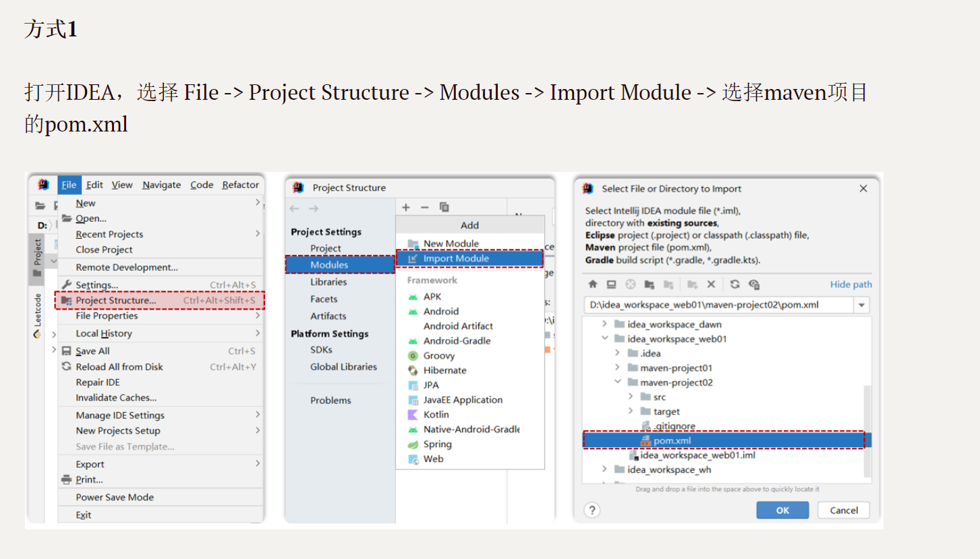The width and height of the screenshot is (980, 559).
Task: Collapse the maven-project02 folder
Action: coord(617,382)
